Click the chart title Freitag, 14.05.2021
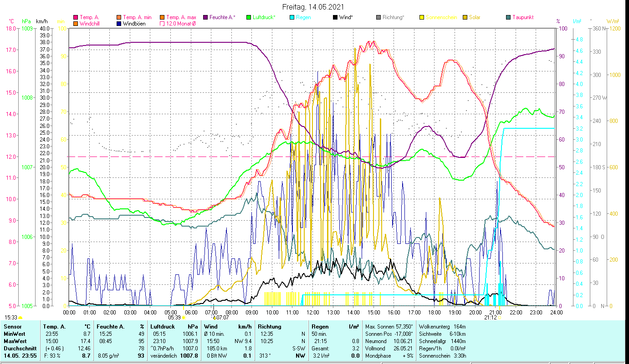Viewport: 629px width, 364px height. 313,7
